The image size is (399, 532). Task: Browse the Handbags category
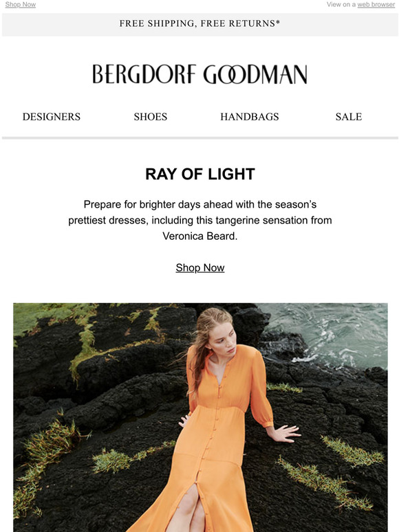[x=250, y=117]
